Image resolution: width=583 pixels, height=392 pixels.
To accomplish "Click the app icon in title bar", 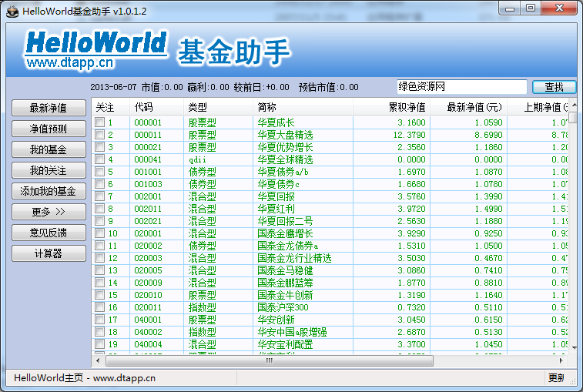I will tap(11, 8).
